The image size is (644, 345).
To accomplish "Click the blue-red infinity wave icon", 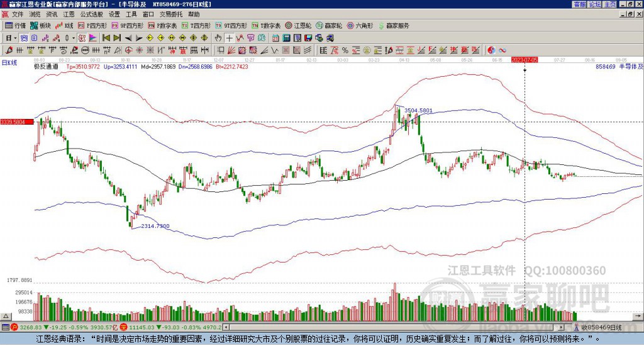I will [x=502, y=50].
